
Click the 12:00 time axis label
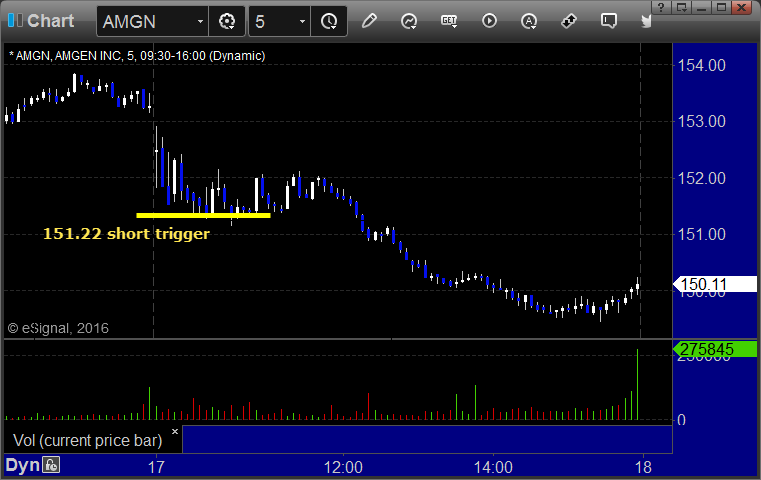point(343,467)
